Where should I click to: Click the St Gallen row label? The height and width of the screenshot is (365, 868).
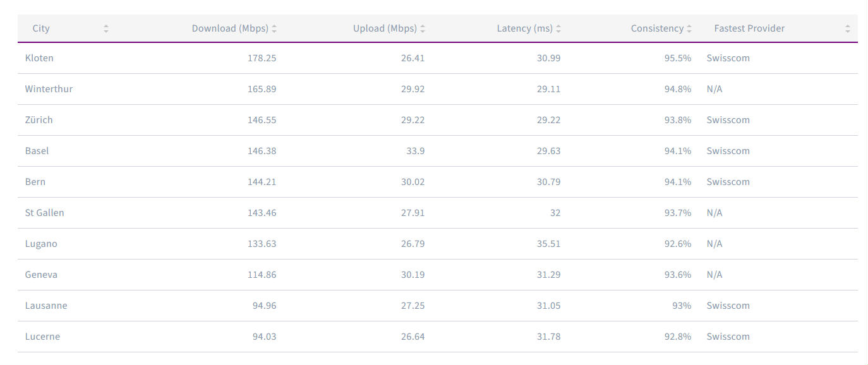tap(44, 213)
